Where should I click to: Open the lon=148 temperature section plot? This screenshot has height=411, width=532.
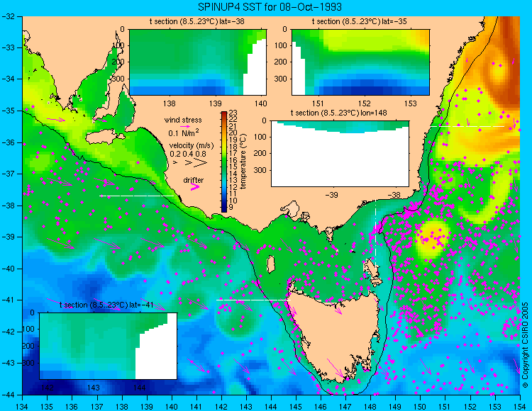(x=340, y=154)
